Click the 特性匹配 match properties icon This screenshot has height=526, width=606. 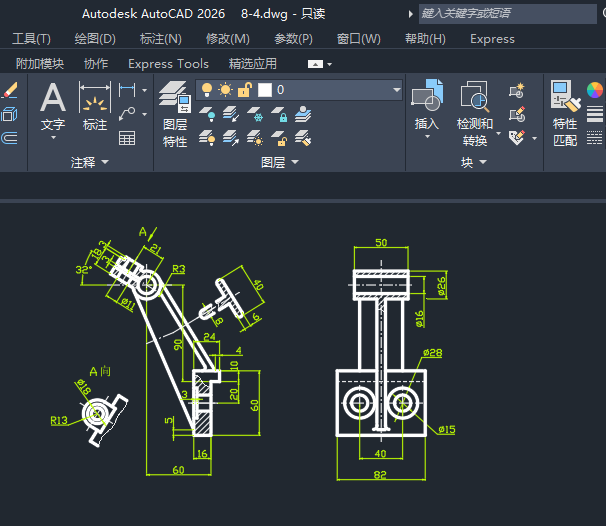(565, 110)
